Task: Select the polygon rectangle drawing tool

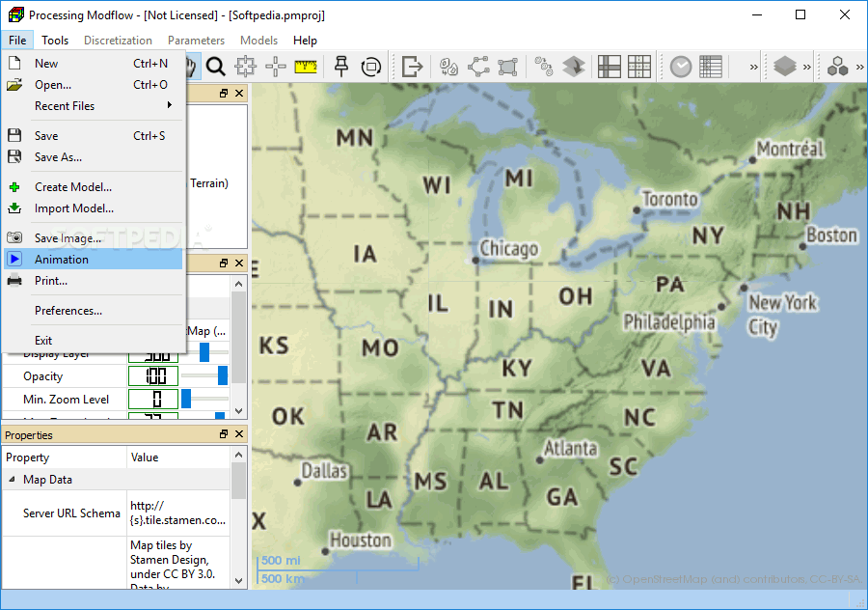Action: (x=507, y=67)
